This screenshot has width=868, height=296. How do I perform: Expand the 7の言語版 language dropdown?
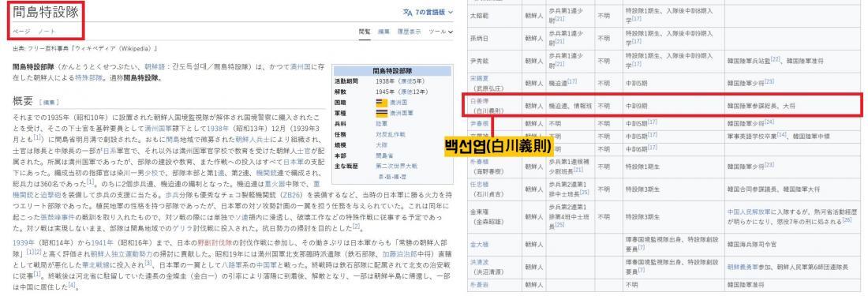[x=428, y=12]
